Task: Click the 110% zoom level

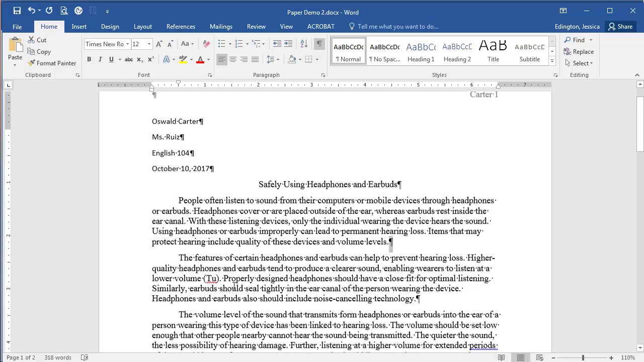Action: pos(628,357)
